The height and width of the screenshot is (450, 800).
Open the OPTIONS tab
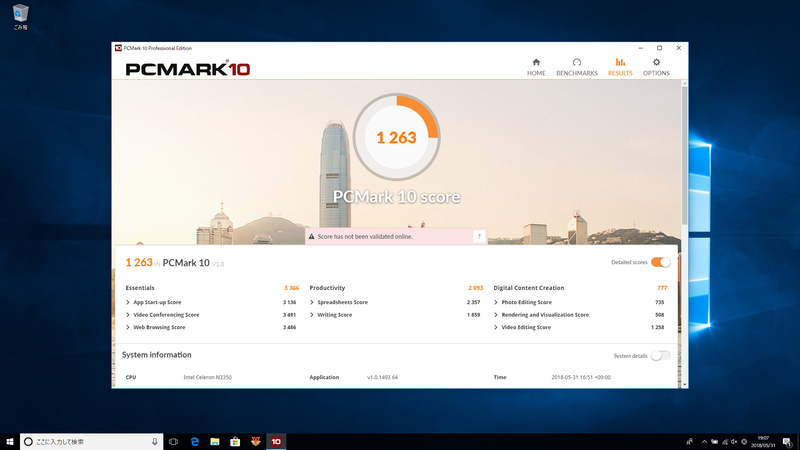[656, 67]
